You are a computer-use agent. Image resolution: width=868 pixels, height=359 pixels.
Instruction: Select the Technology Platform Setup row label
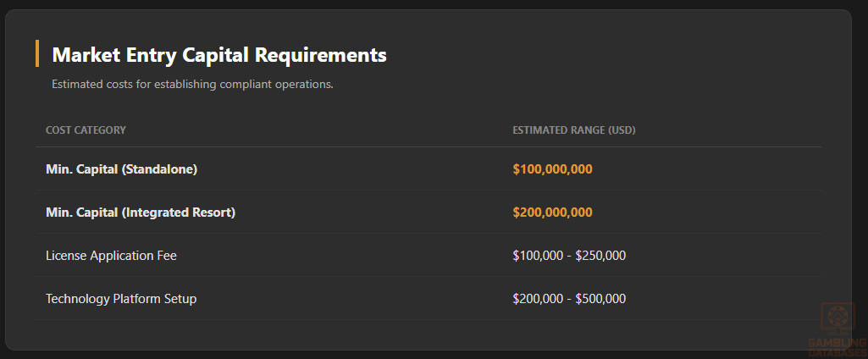tap(121, 299)
